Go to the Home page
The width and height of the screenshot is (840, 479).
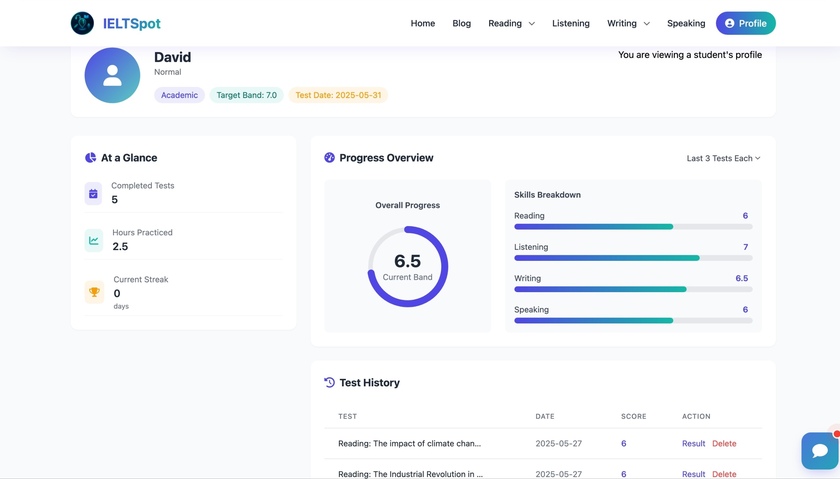click(423, 23)
